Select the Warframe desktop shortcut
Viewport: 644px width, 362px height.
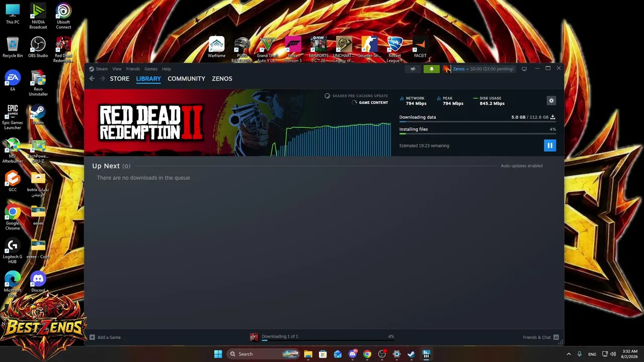click(216, 48)
